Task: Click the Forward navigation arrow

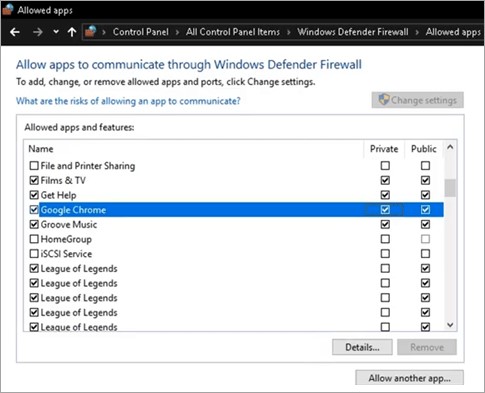Action: pyautogui.click(x=38, y=32)
